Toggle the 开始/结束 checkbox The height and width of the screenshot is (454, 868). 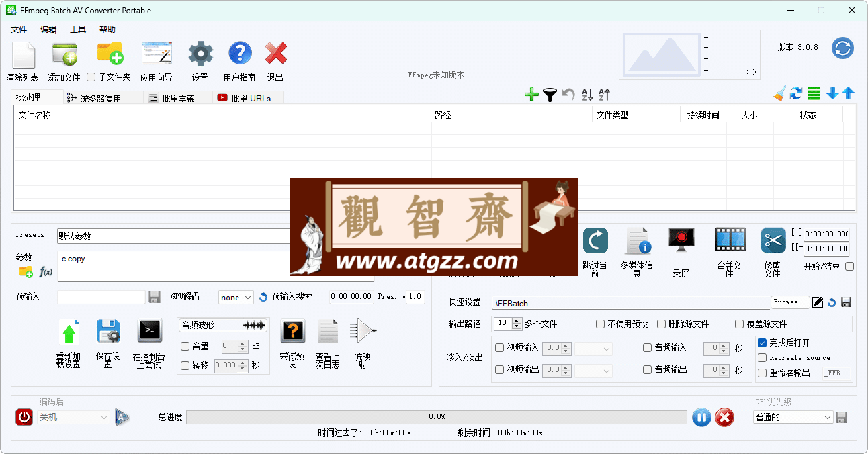pyautogui.click(x=850, y=266)
